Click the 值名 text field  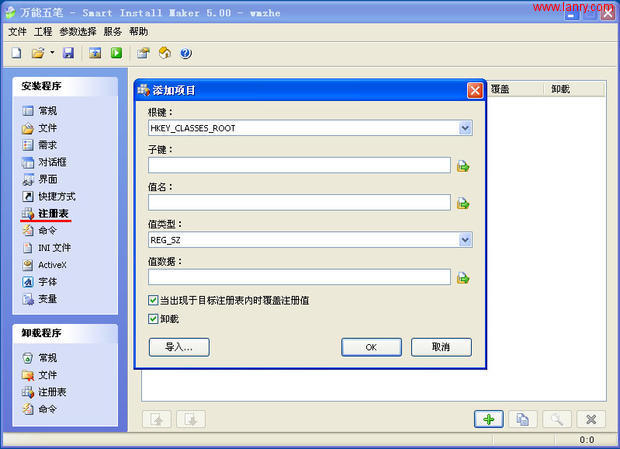pyautogui.click(x=299, y=202)
